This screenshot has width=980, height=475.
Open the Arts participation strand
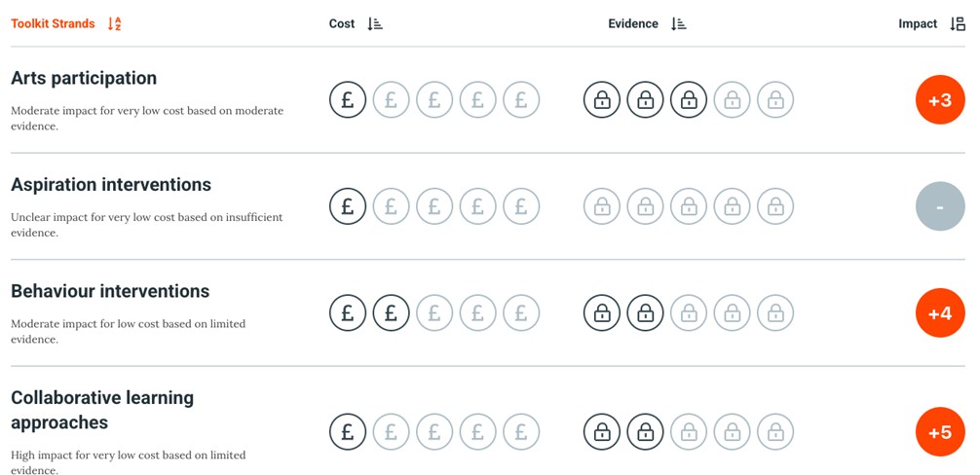84,78
